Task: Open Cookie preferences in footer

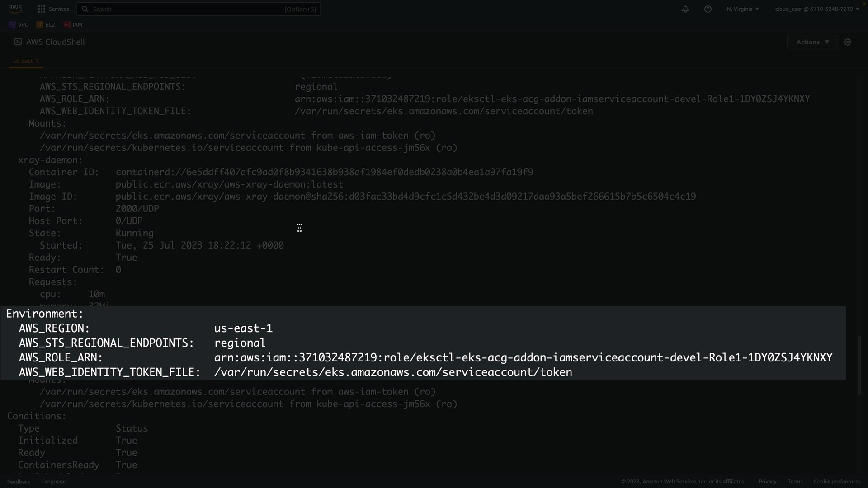Action: tap(837, 482)
